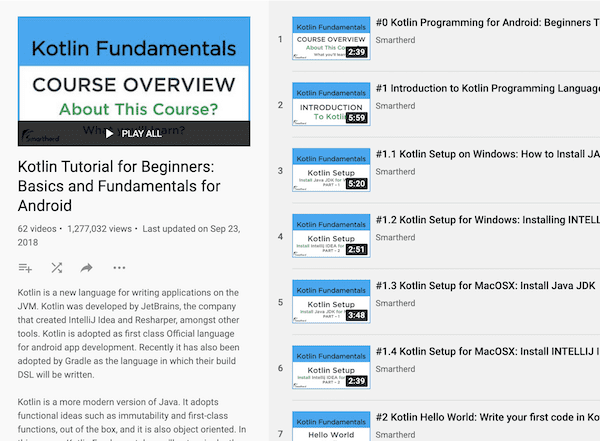Click the Share arrow icon
600x441 pixels.
(x=87, y=268)
